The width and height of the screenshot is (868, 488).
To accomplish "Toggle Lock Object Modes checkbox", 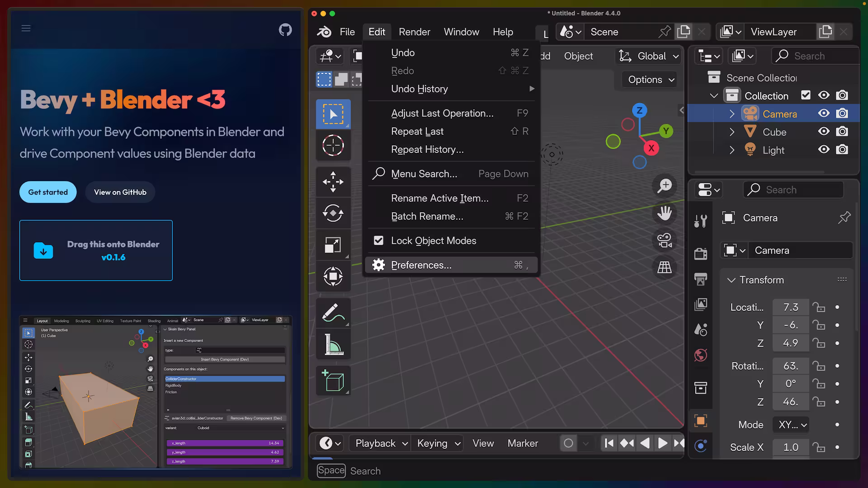I will tap(379, 240).
